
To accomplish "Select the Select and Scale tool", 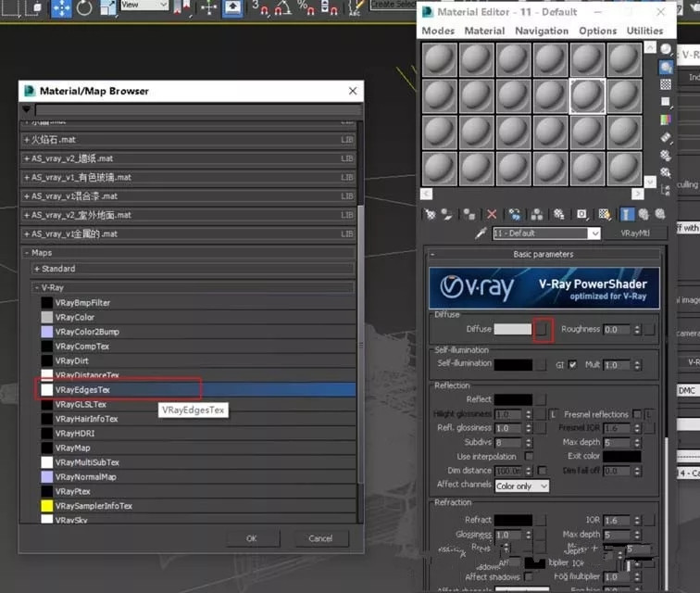I will [x=108, y=7].
